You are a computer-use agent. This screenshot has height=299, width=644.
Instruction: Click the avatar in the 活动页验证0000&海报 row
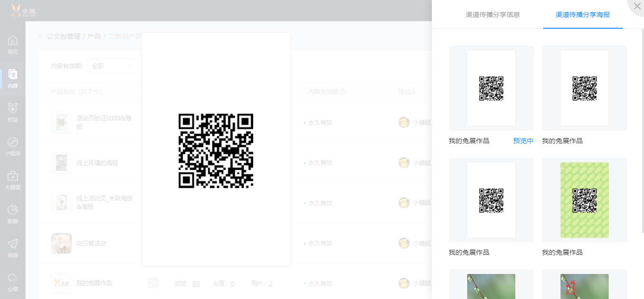(x=404, y=122)
